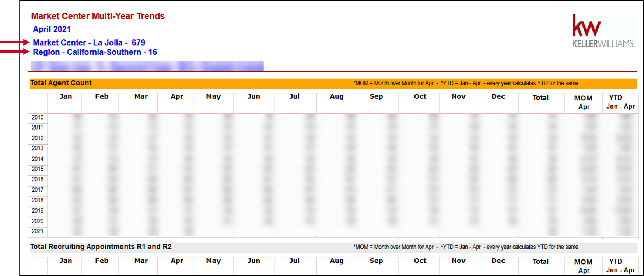Select 'Region - California-Southern - 16' line
The height and width of the screenshot is (276, 644).
95,52
